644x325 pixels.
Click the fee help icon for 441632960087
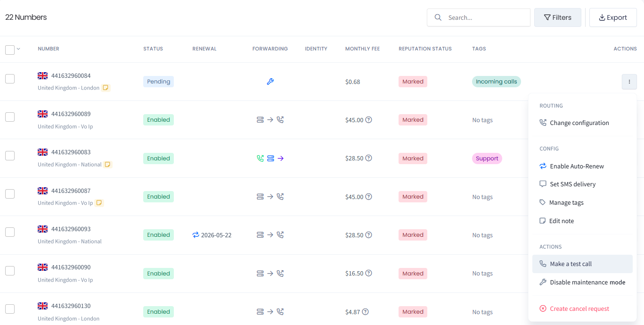(369, 197)
